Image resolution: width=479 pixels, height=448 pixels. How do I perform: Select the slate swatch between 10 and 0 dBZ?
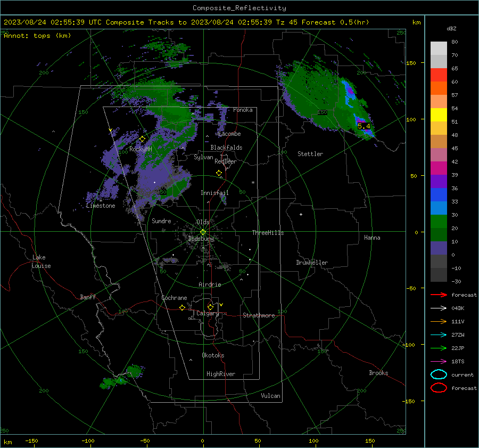coord(439,248)
